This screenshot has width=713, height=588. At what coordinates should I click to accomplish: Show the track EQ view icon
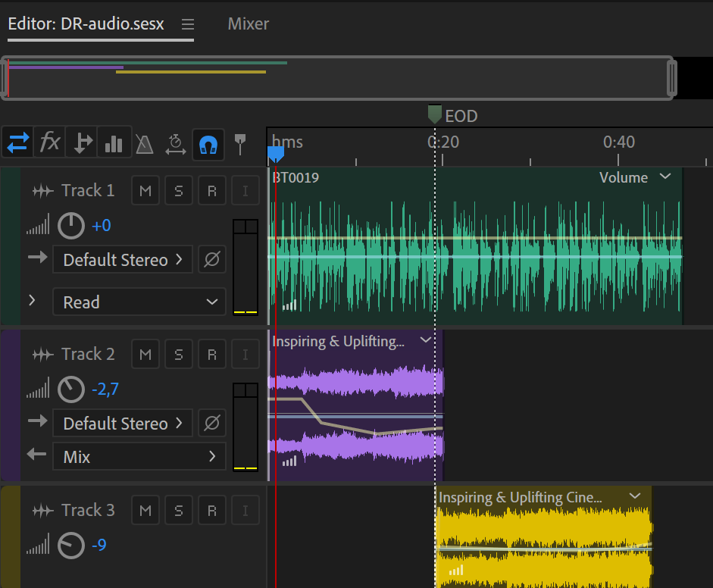coord(114,142)
